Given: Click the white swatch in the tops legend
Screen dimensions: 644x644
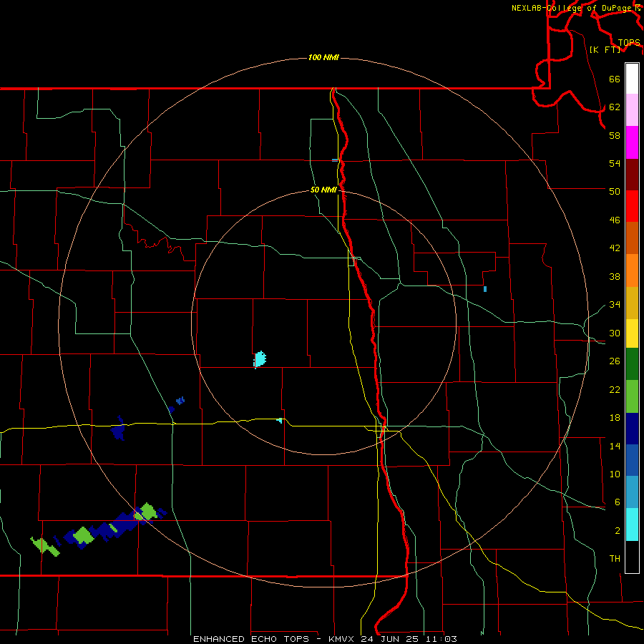Looking at the screenshot, I should point(632,79).
